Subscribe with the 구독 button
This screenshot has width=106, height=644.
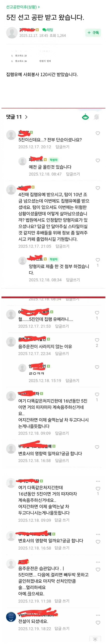pos(93,33)
